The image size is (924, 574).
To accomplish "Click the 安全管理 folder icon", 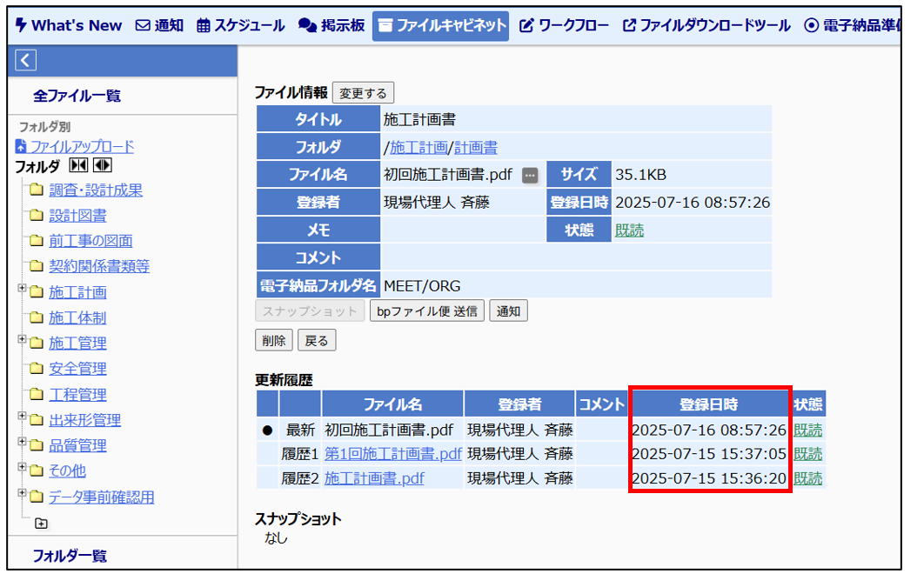I will [36, 369].
